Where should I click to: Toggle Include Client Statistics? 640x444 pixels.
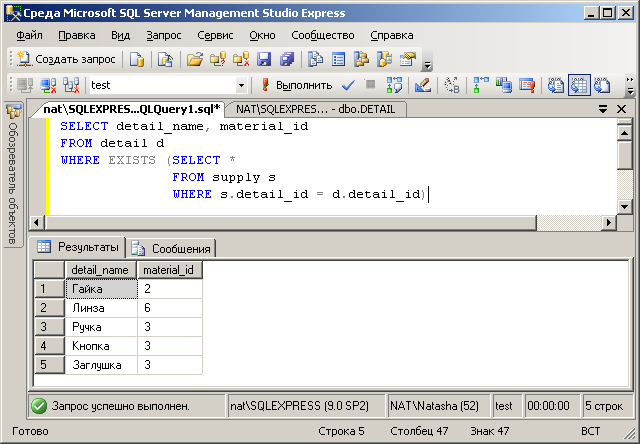pos(504,85)
